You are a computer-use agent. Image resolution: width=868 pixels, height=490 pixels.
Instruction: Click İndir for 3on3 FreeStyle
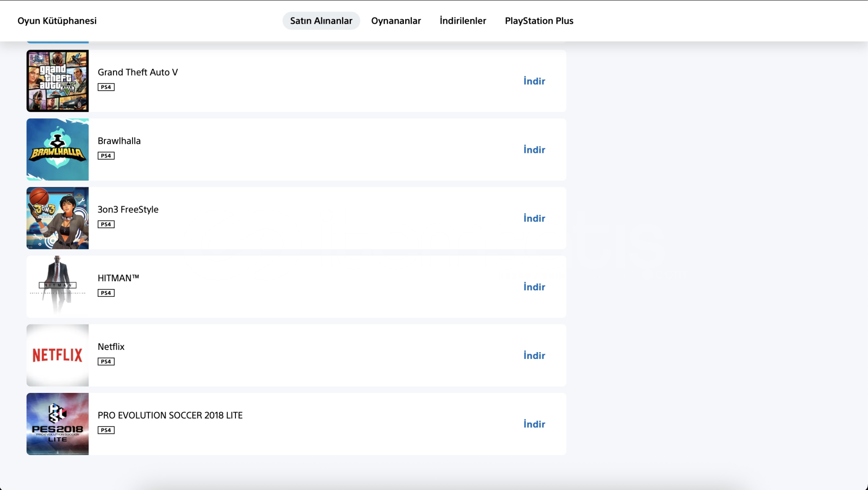coord(534,218)
